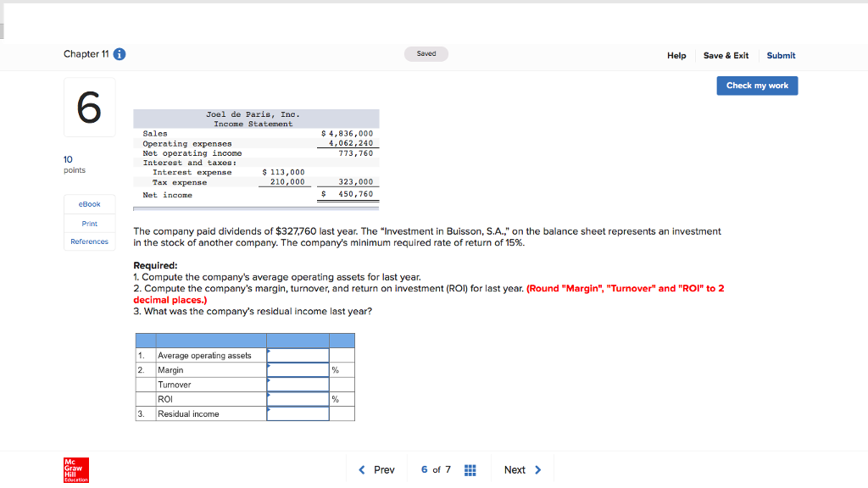Click the '10 points' label
Image resolution: width=868 pixels, height=488 pixels.
tap(75, 164)
